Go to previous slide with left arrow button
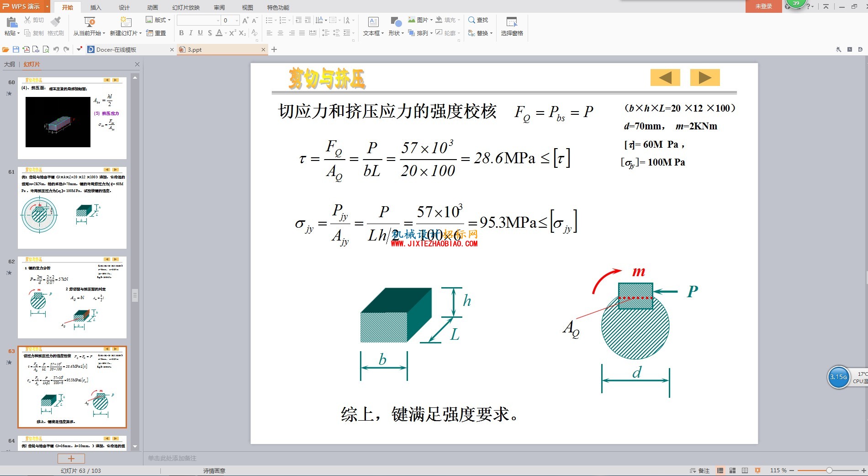The image size is (868, 476). click(665, 78)
